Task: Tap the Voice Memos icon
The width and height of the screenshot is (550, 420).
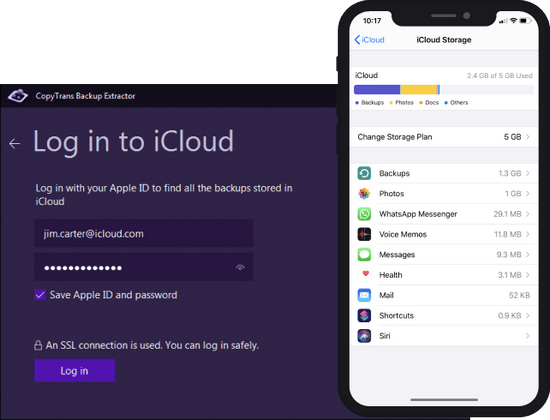Action: pyautogui.click(x=364, y=234)
